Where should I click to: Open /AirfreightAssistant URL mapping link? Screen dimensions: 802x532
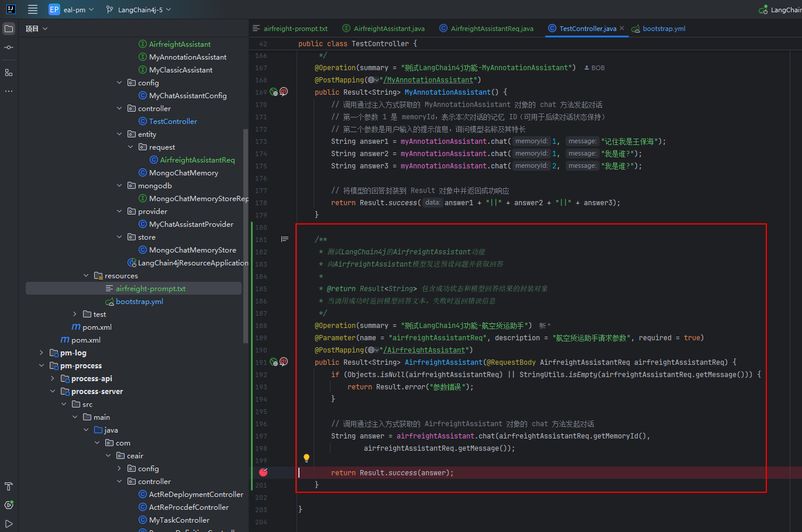(x=425, y=350)
